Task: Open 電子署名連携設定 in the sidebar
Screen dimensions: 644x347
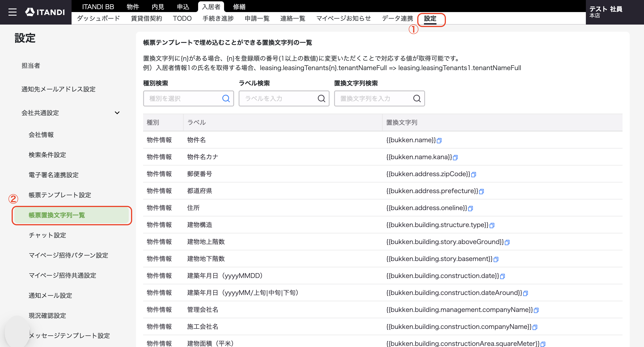Action: coord(54,175)
